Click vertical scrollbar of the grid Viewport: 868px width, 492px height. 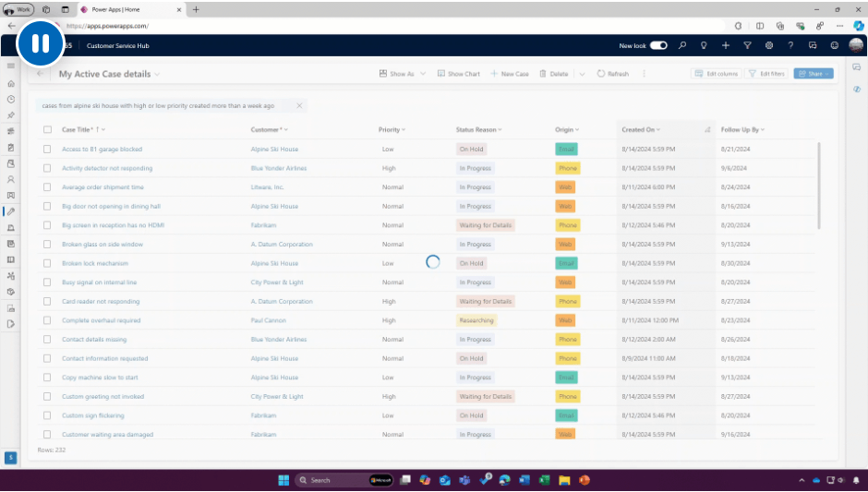[819, 186]
